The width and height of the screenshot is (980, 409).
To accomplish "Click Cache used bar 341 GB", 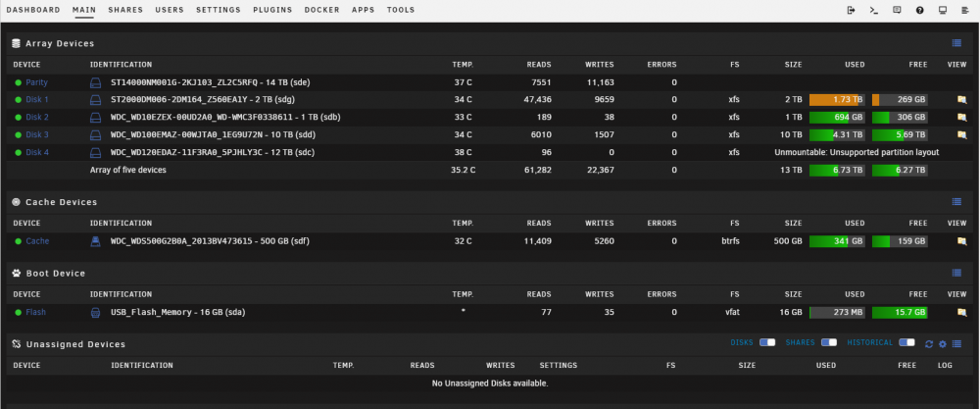I will [837, 240].
